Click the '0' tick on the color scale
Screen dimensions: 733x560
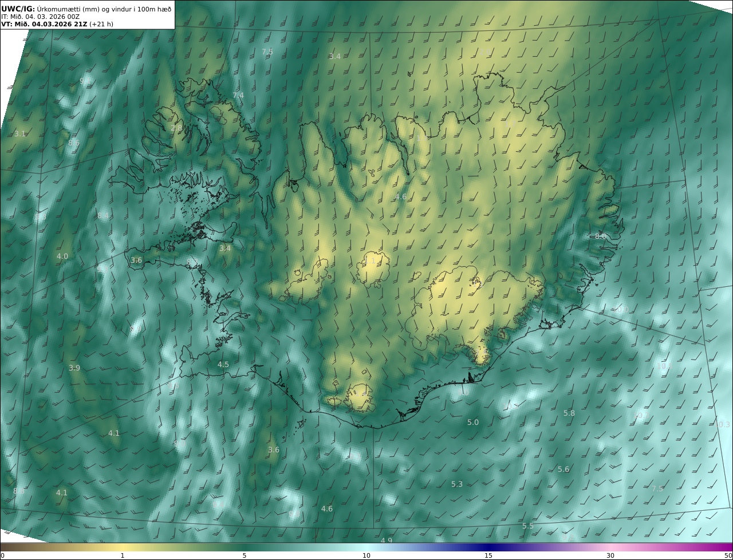pos(2,555)
